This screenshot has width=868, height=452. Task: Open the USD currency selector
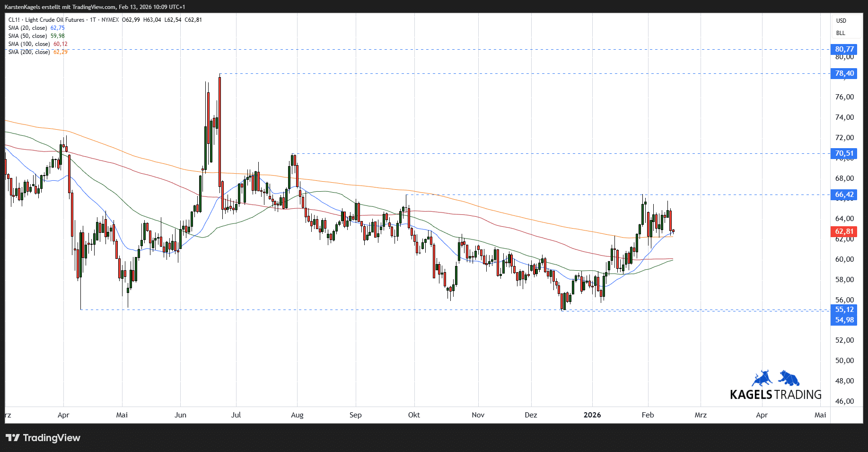click(x=841, y=21)
